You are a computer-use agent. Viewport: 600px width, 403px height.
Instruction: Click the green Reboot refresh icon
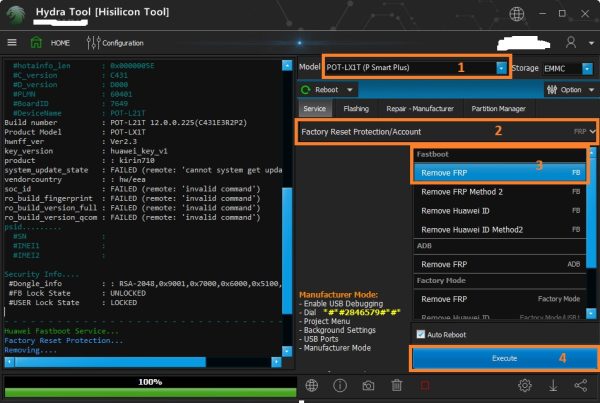306,90
